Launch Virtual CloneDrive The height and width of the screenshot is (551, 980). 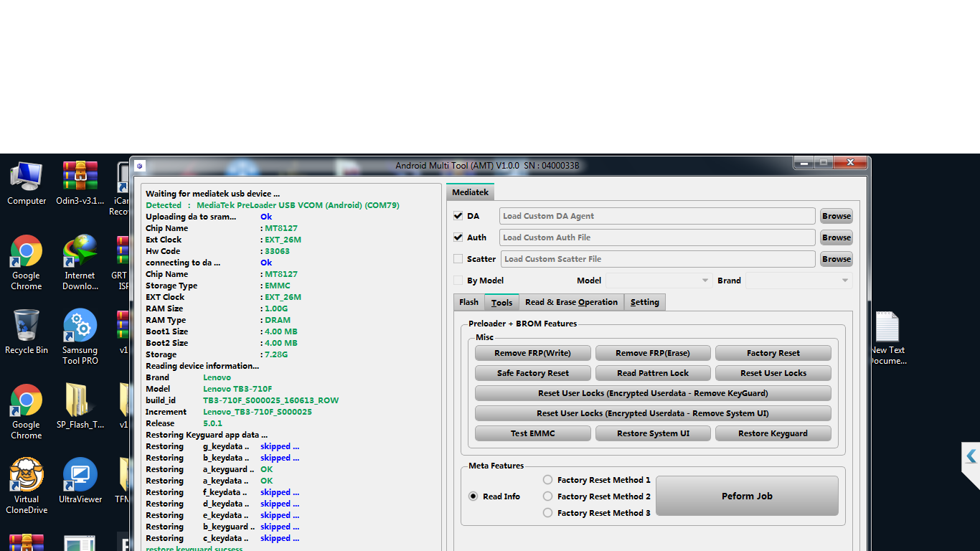(27, 486)
